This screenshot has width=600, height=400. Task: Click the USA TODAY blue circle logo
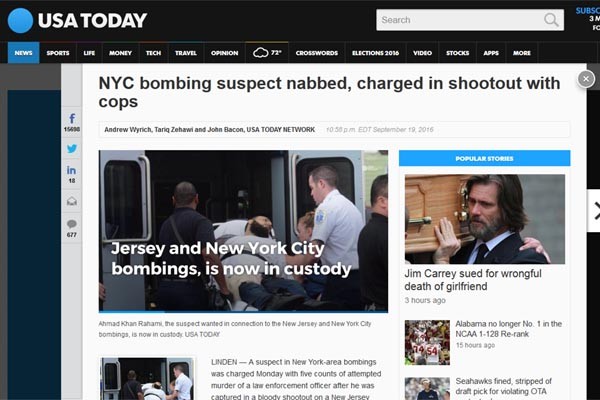click(20, 20)
